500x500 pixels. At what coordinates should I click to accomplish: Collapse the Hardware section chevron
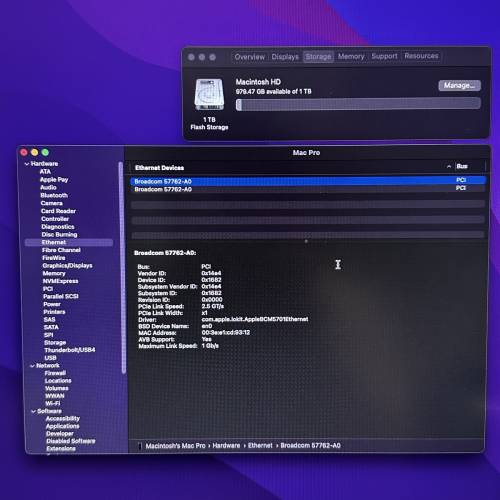click(x=27, y=164)
